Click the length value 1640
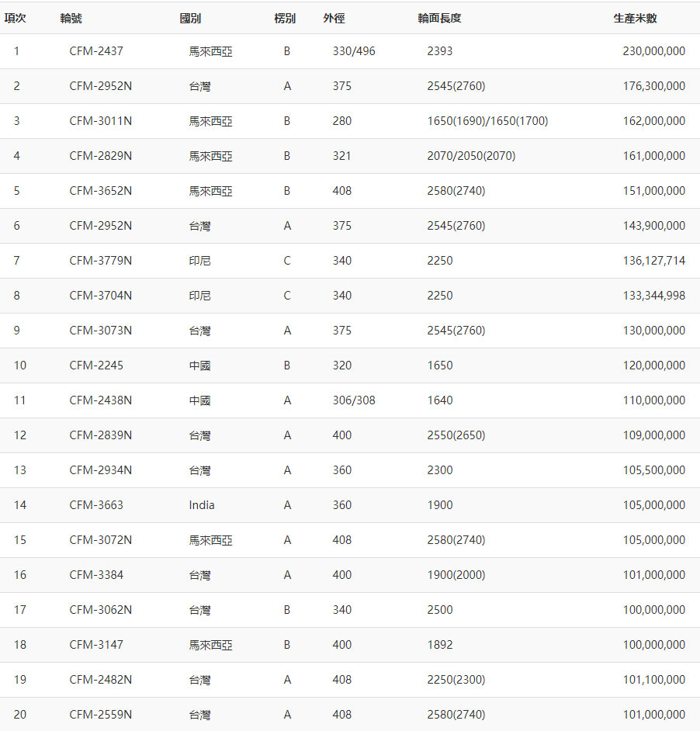Image resolution: width=700 pixels, height=731 pixels. (440, 400)
